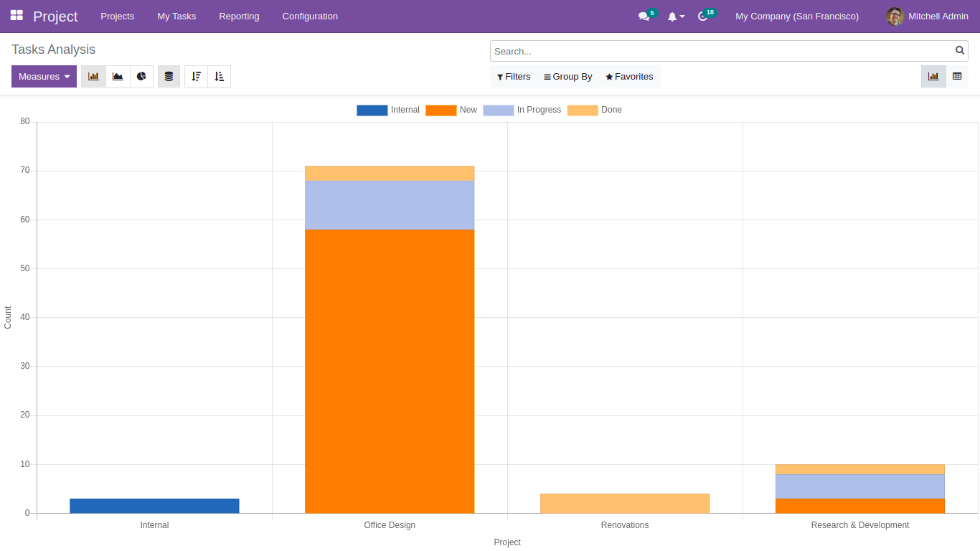Hide the Internal series in legend
Image resolution: width=980 pixels, height=551 pixels.
pos(388,110)
